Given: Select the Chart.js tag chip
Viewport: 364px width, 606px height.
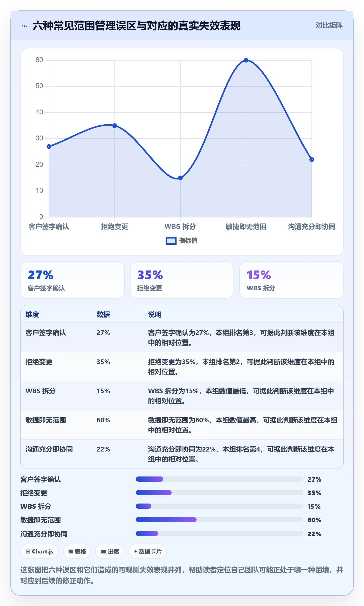Looking at the screenshot, I should (40, 551).
